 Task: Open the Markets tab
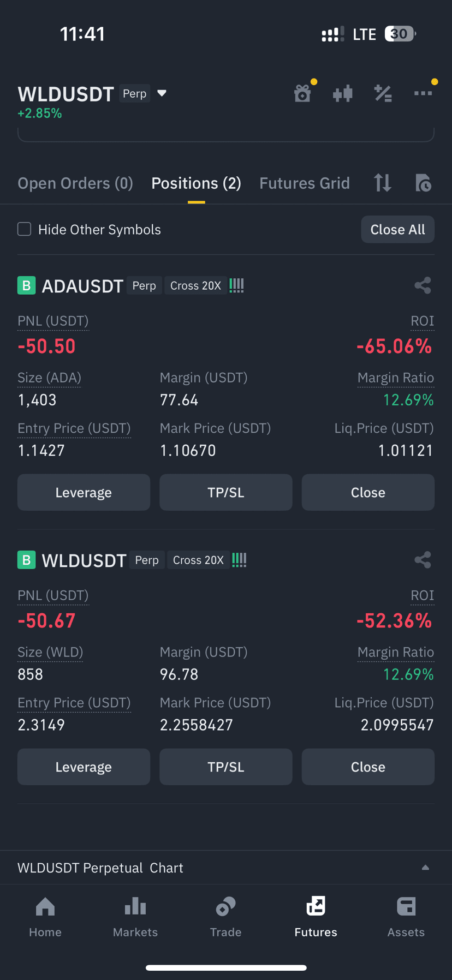[x=135, y=917]
